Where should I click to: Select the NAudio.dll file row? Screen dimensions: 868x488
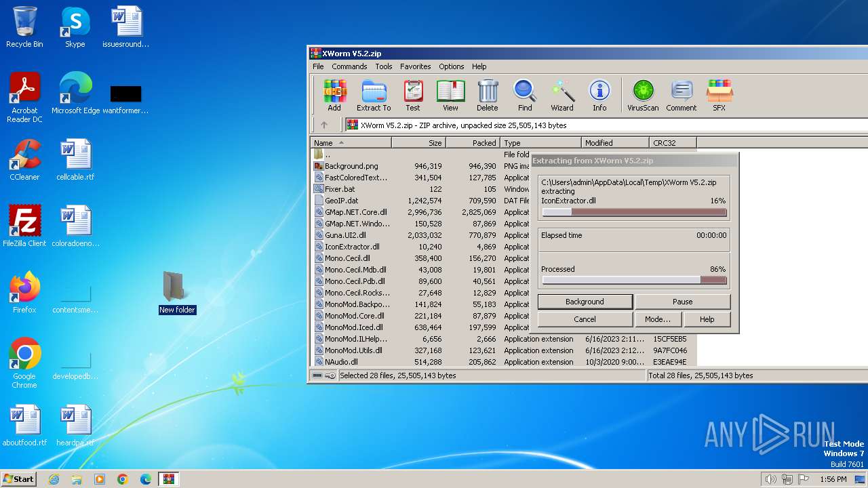click(x=503, y=362)
